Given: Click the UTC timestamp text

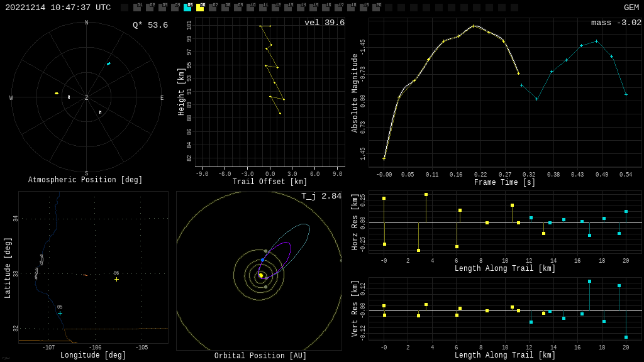Looking at the screenshot, I should pos(58,8).
